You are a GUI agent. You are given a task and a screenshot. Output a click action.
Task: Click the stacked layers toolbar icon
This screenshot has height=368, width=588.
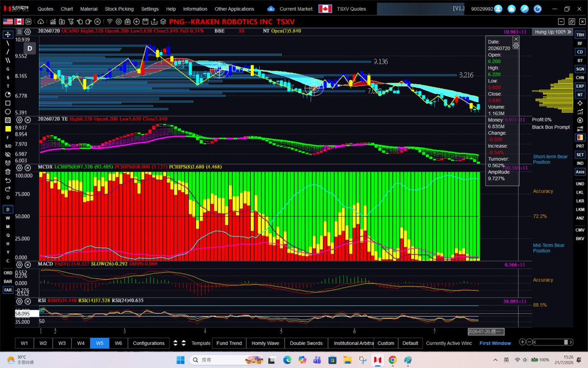point(163,22)
